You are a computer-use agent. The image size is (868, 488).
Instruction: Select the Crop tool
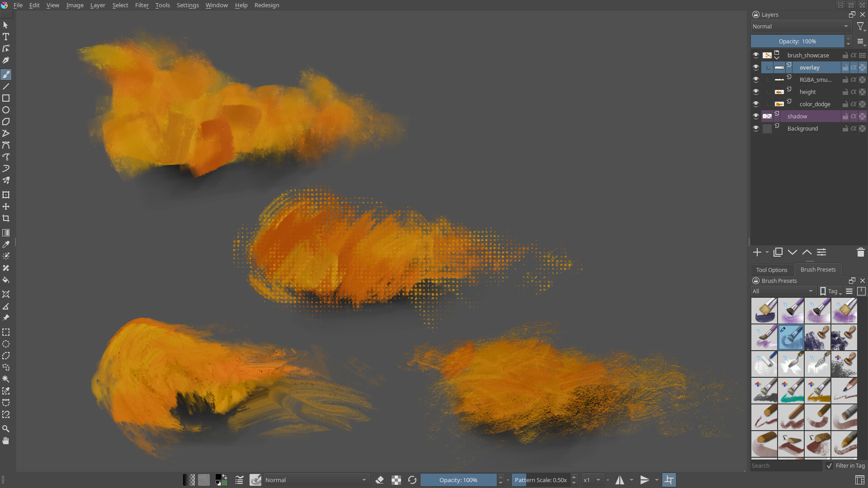click(x=6, y=218)
